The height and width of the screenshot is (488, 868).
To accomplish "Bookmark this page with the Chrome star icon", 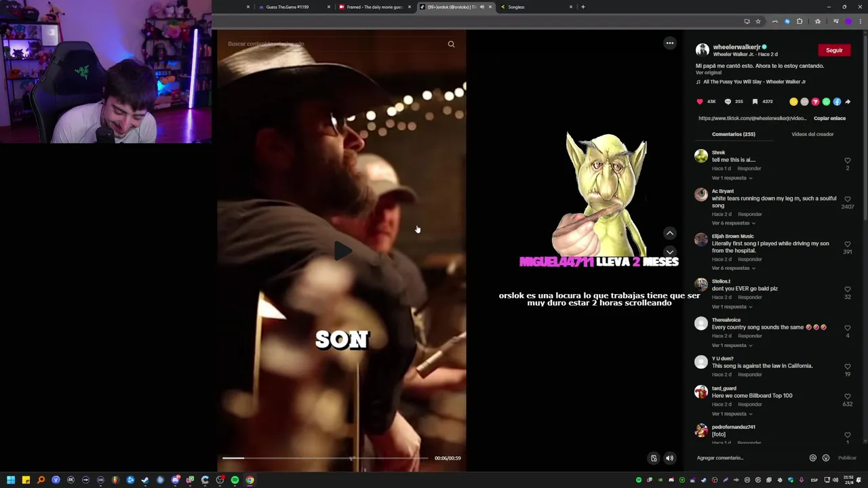I will point(758,22).
